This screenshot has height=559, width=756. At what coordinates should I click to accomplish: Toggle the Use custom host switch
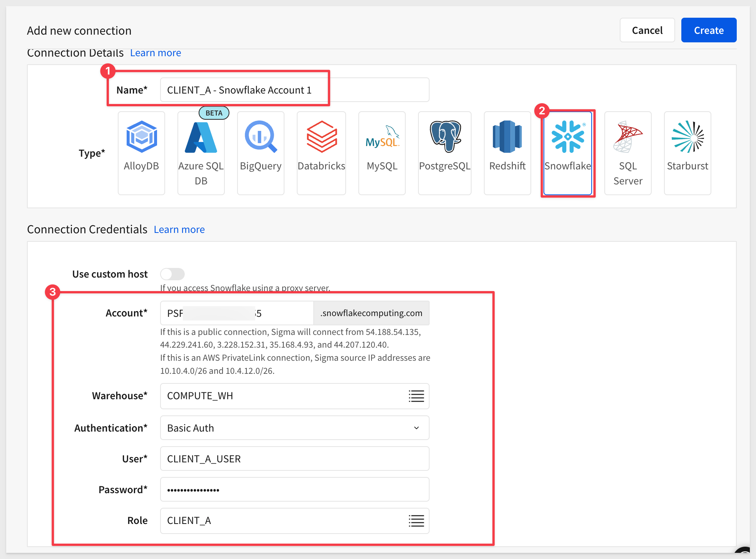coord(172,274)
